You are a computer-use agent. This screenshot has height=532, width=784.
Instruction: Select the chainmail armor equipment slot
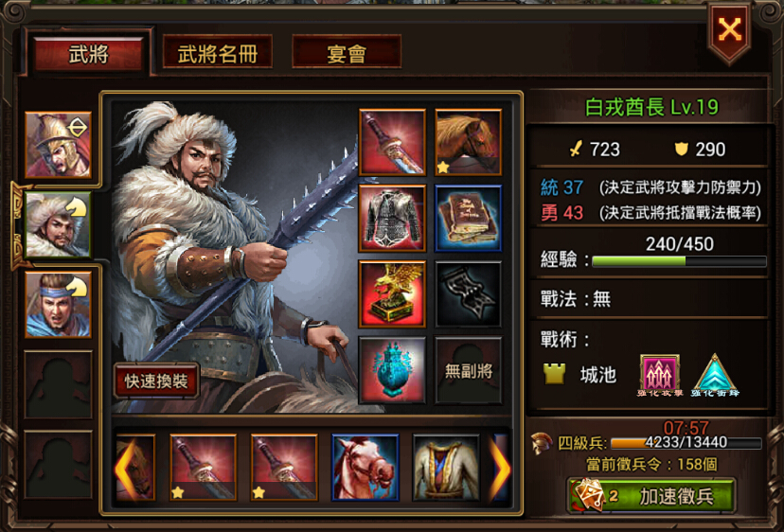[393, 218]
